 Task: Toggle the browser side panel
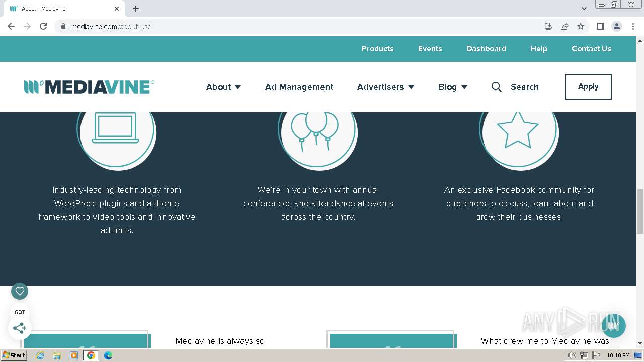600,26
